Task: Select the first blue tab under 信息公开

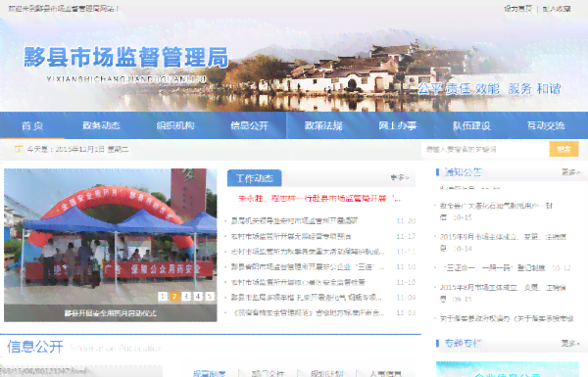Action: pos(210,373)
